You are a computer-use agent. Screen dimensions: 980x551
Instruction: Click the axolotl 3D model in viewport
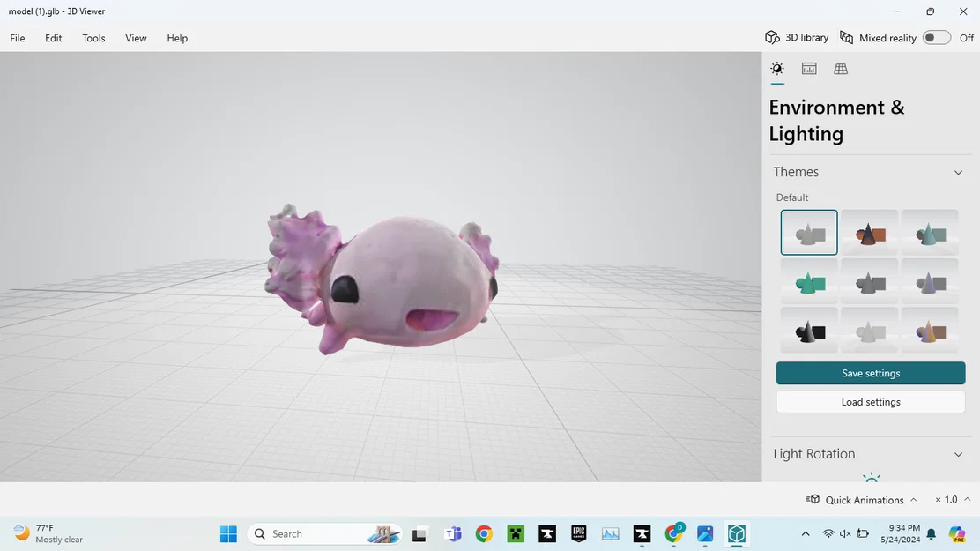coord(382,279)
